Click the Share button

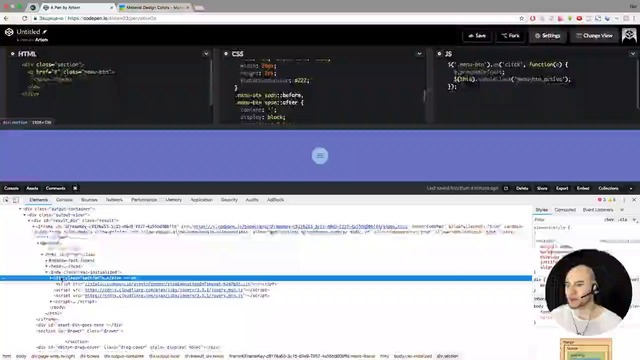coord(542,188)
